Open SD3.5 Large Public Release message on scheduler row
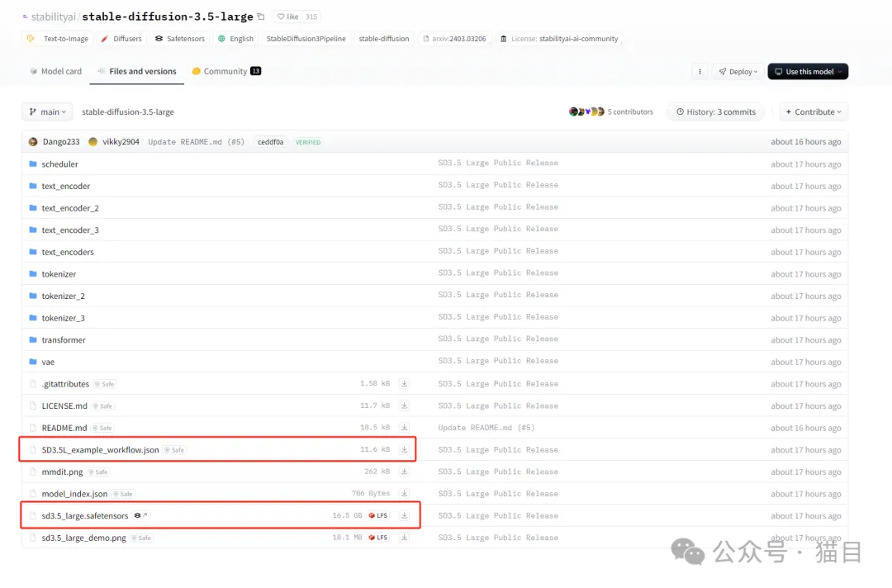892x588 pixels. click(498, 163)
